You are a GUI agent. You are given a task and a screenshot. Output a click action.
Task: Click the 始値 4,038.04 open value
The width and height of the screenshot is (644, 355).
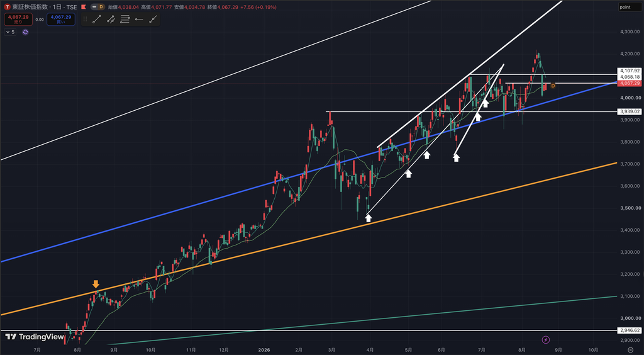[x=123, y=7]
